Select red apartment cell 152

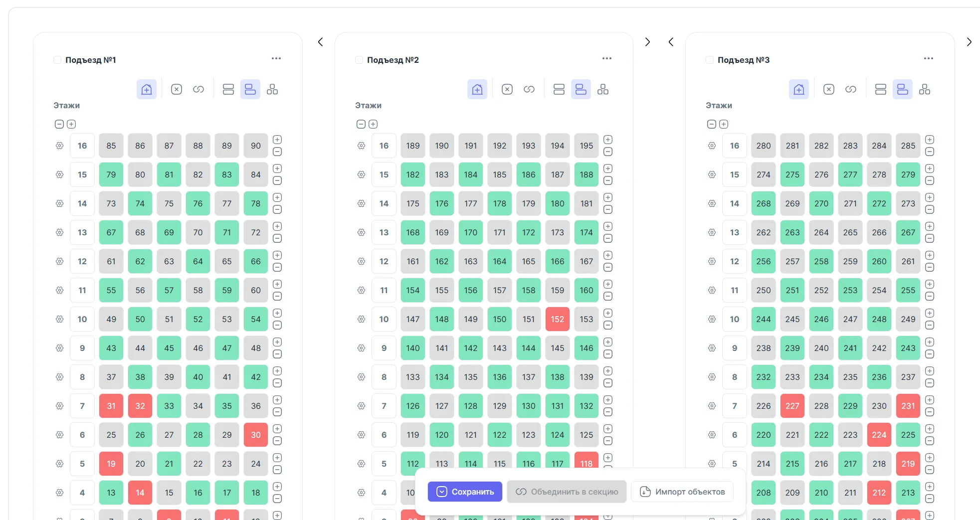pos(558,319)
